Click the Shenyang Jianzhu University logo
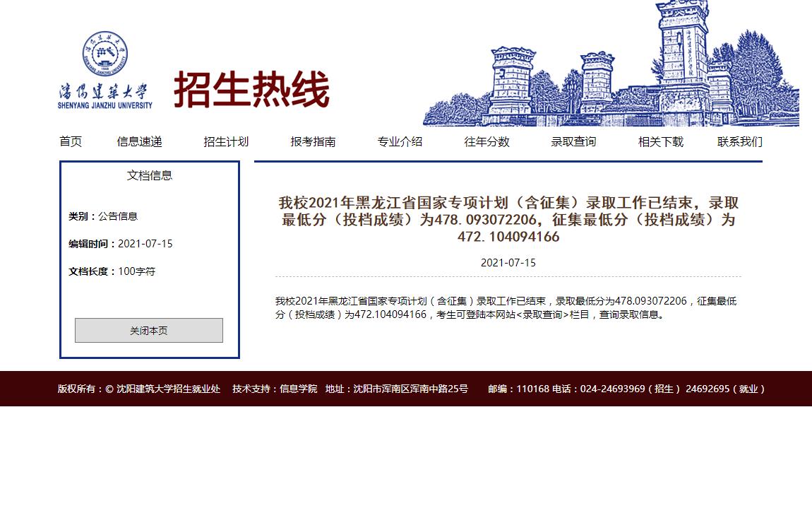 (105, 70)
